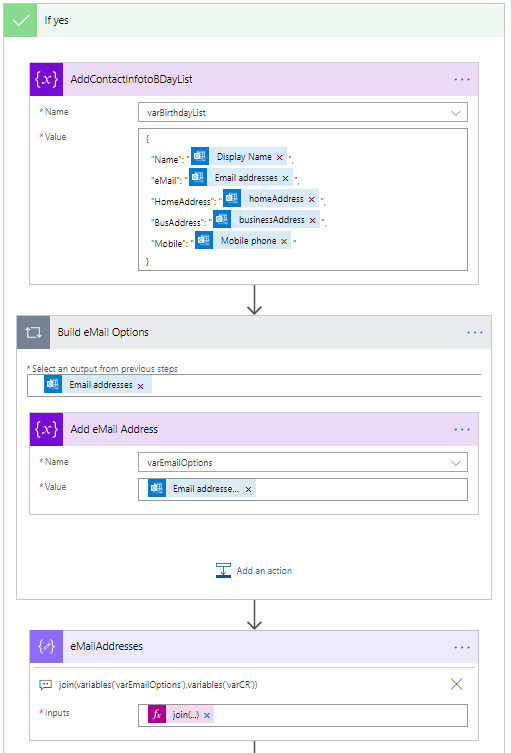Click the fx expression icon in Inputs
The width and height of the screenshot is (511, 753).
coord(157,715)
